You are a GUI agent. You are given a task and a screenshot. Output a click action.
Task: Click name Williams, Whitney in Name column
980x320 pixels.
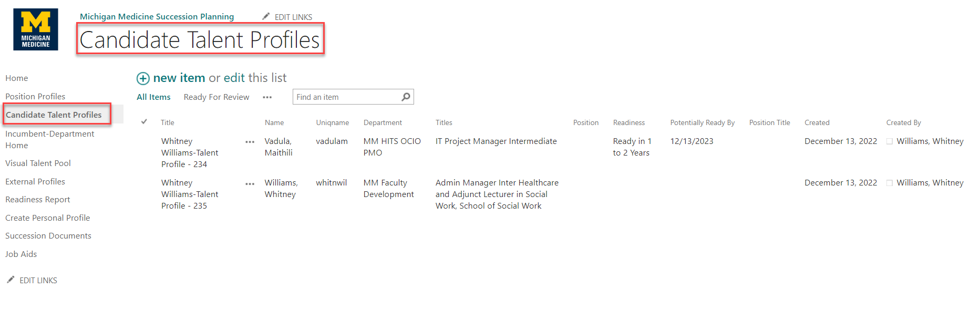(x=281, y=189)
